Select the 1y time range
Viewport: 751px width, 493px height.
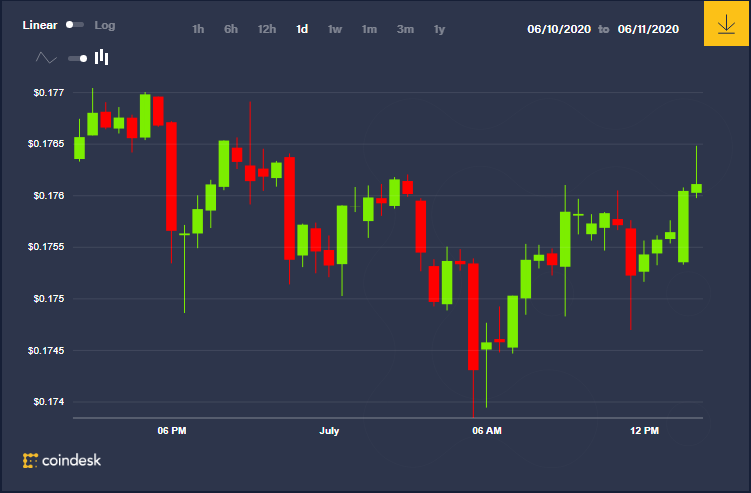439,30
